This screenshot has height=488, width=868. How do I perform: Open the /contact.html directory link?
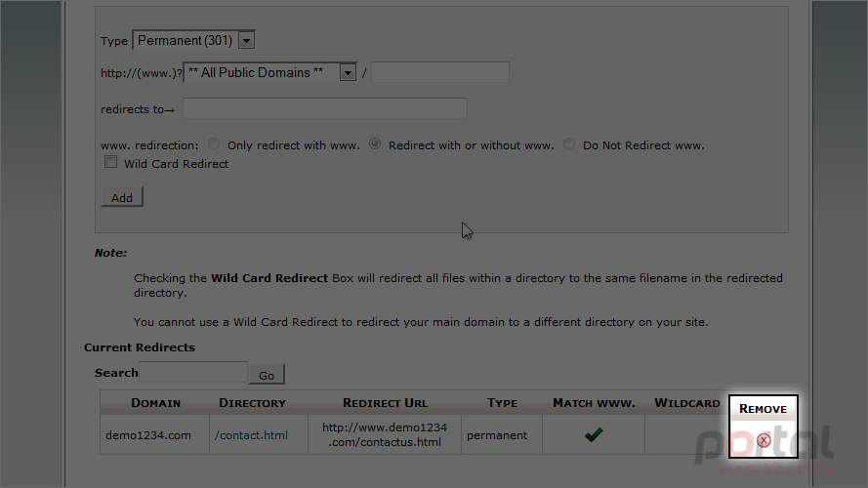(x=251, y=435)
